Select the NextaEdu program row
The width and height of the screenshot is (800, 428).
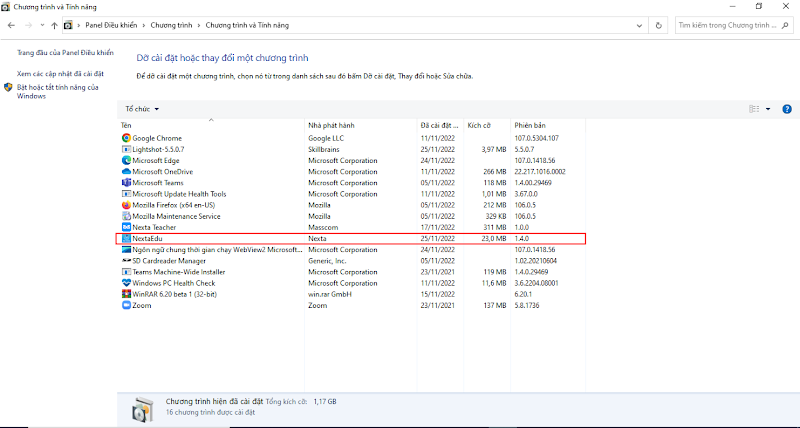350,239
